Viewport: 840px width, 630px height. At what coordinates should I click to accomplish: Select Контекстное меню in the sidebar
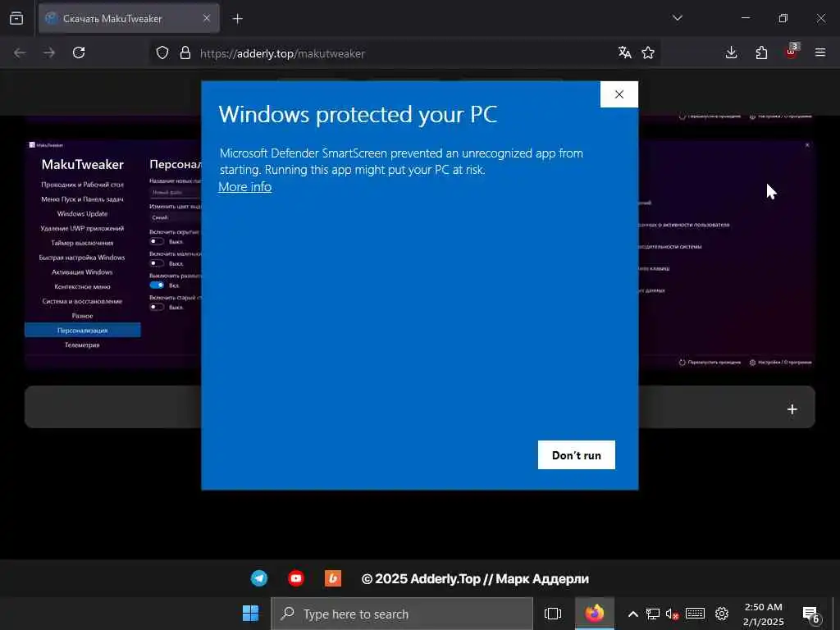(x=83, y=286)
